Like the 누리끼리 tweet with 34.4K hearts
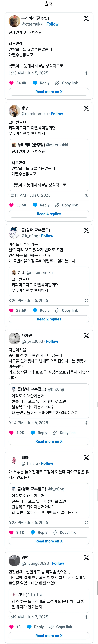Screen dimensions: 98x644 [x=11, y=83]
